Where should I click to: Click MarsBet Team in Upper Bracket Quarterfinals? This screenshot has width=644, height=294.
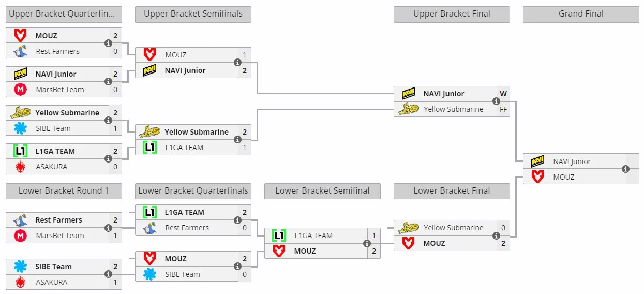click(60, 90)
